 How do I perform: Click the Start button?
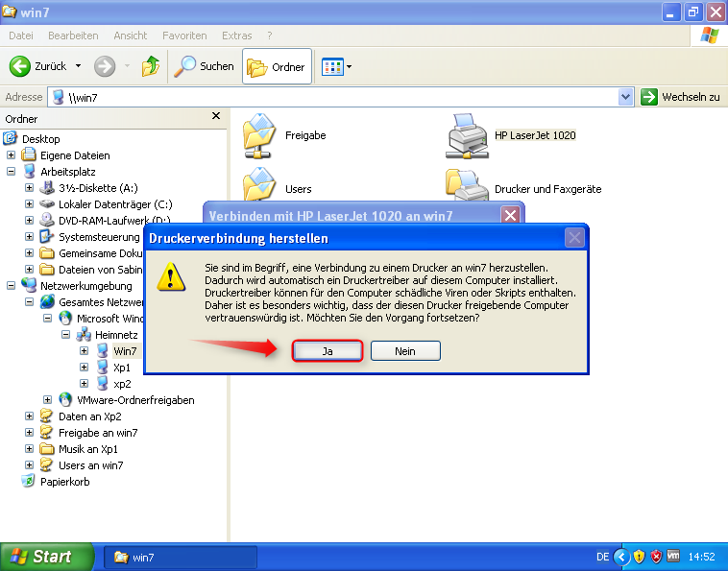pos(46,557)
